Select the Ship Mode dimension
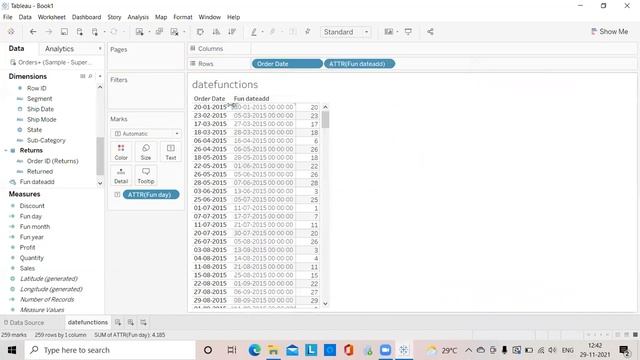This screenshot has height=360, width=640. coord(42,120)
